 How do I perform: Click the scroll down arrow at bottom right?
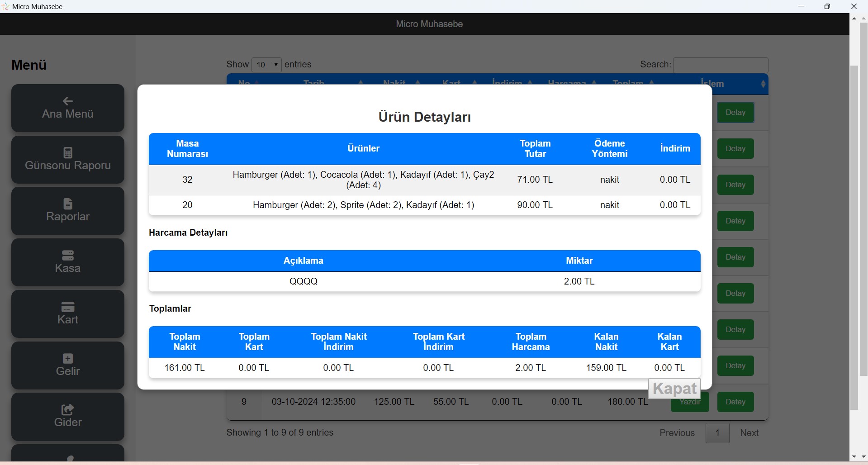[x=854, y=457]
